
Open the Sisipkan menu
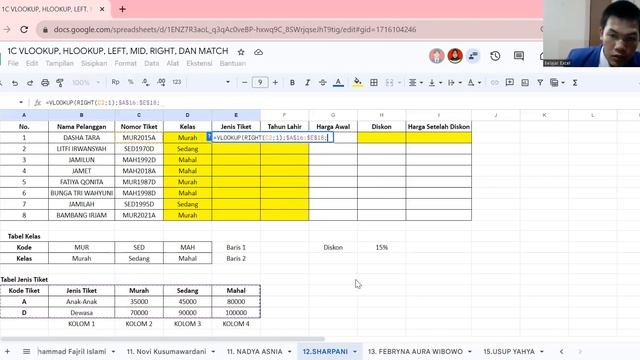coord(94,63)
